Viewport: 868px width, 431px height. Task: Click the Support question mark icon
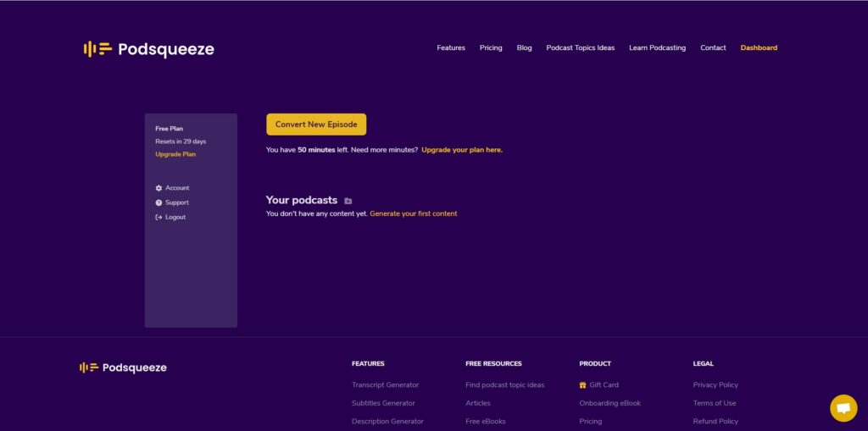[159, 202]
